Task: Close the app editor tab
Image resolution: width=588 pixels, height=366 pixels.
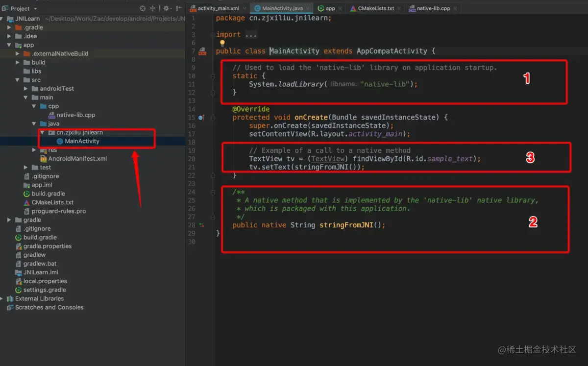Action: [340, 8]
